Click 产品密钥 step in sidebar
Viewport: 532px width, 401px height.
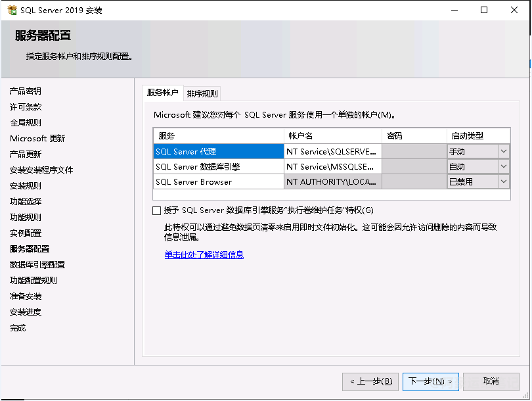(x=26, y=91)
